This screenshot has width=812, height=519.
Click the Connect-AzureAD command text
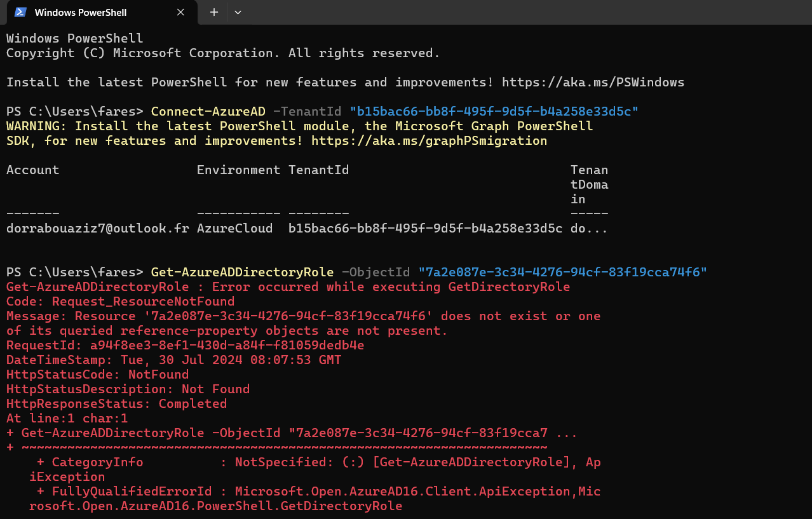(x=208, y=111)
